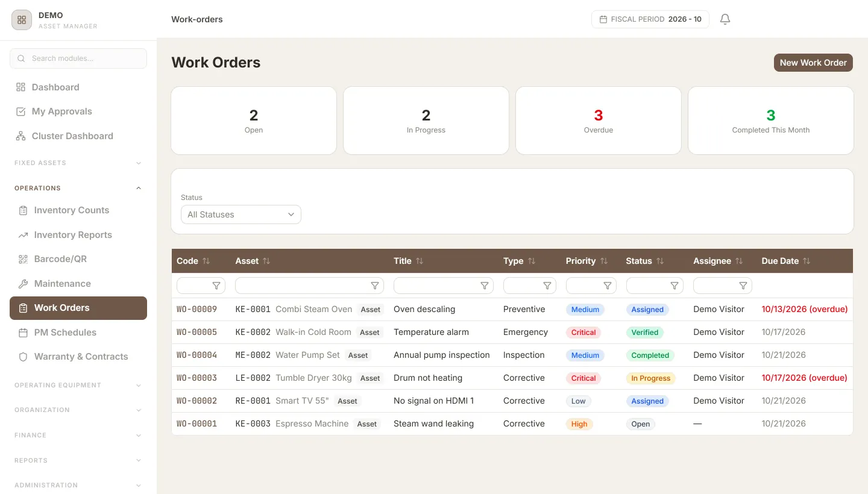
Task: Expand the Fixed Assets sidebar section
Action: (78, 163)
